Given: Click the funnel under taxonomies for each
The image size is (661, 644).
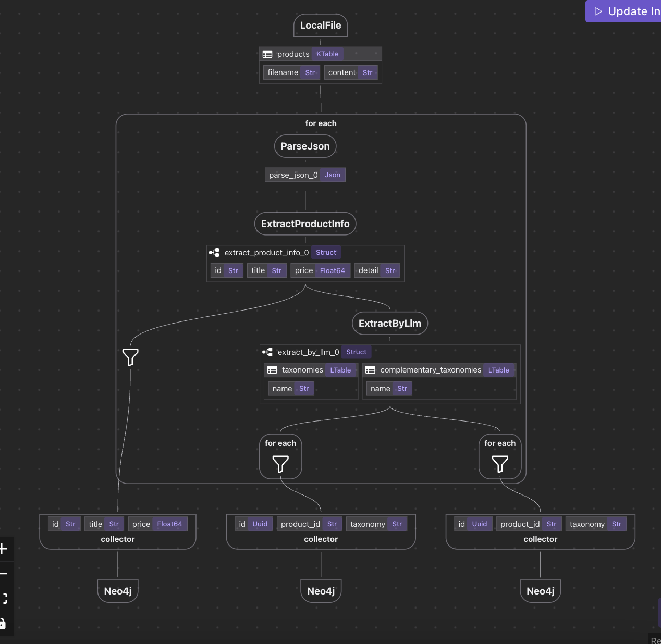Looking at the screenshot, I should [280, 464].
